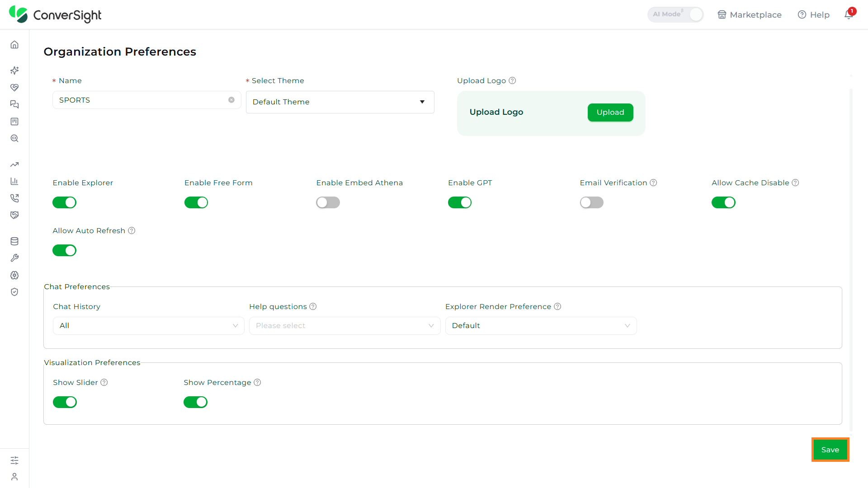868x488 pixels.
Task: Open the kanban board icon in sidebar
Action: (14, 122)
